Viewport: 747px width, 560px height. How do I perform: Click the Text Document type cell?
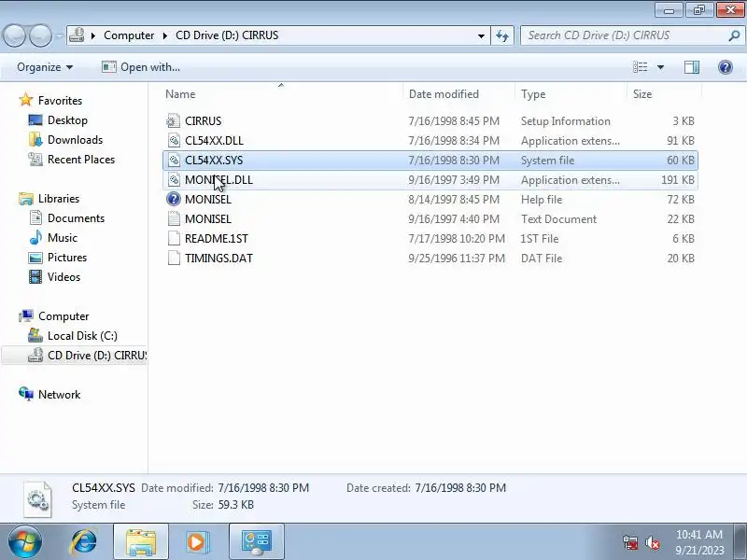click(x=558, y=218)
